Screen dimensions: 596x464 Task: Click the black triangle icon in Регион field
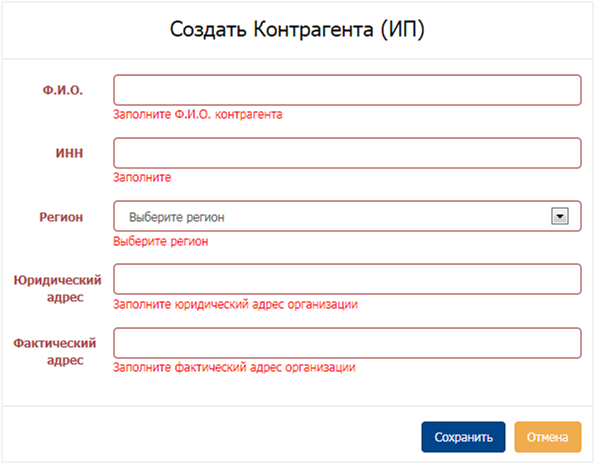(x=560, y=217)
